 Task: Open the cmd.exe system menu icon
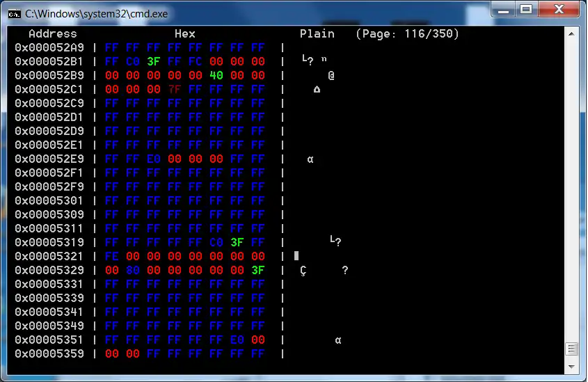click(x=14, y=14)
